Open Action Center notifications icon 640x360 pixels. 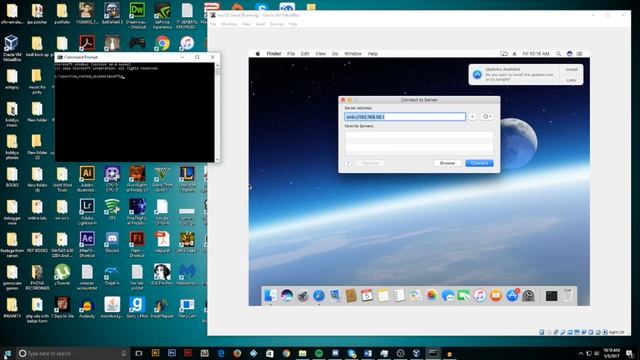630,353
